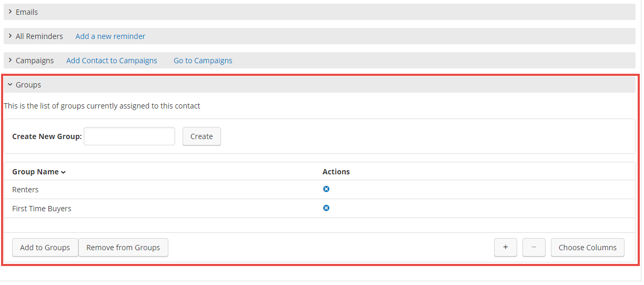Expand the All Reminders section chevron
644x285 pixels.
(x=10, y=36)
